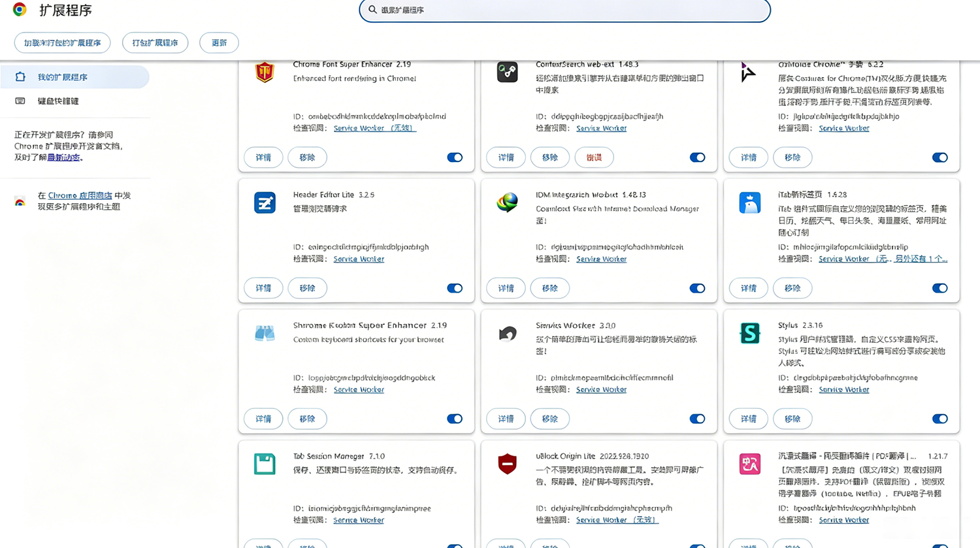Click the custom keyboard shortcuts extension icon
The width and height of the screenshot is (980, 548).
coord(265,333)
